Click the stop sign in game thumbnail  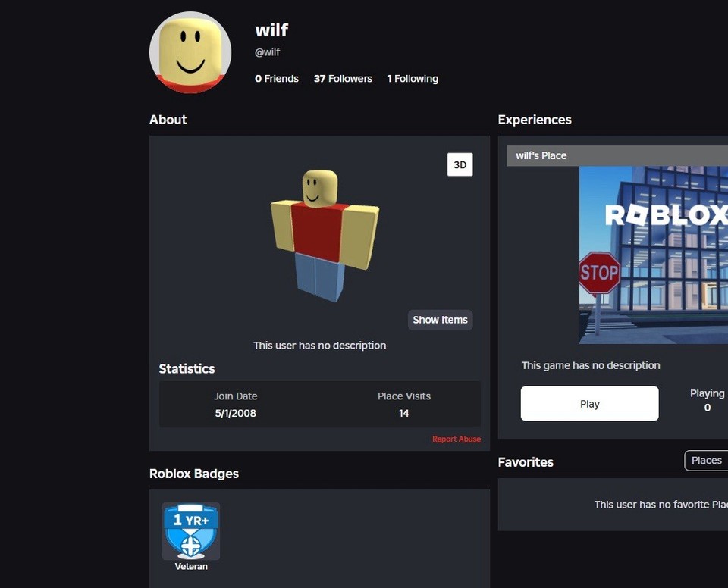pos(600,274)
